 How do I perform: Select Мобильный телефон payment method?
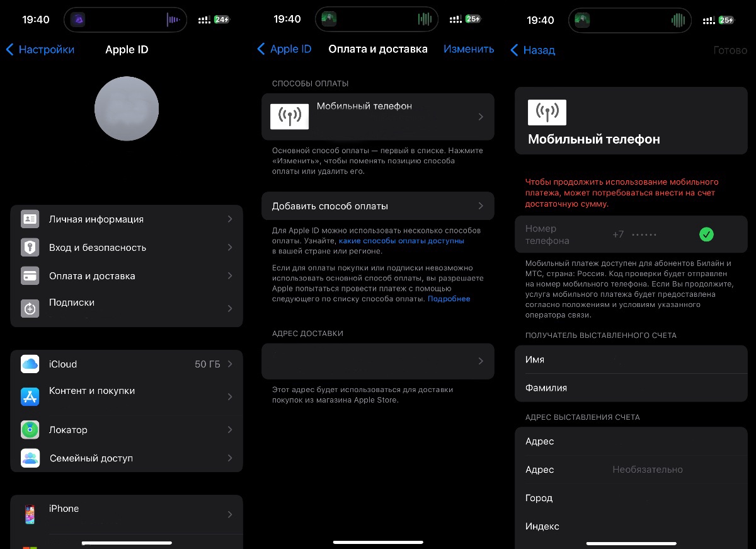378,117
